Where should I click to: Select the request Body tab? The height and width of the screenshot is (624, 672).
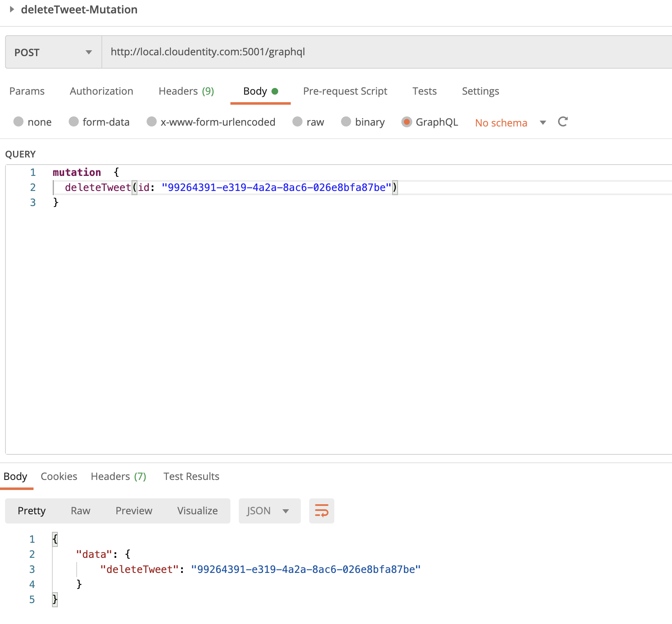[x=261, y=91]
